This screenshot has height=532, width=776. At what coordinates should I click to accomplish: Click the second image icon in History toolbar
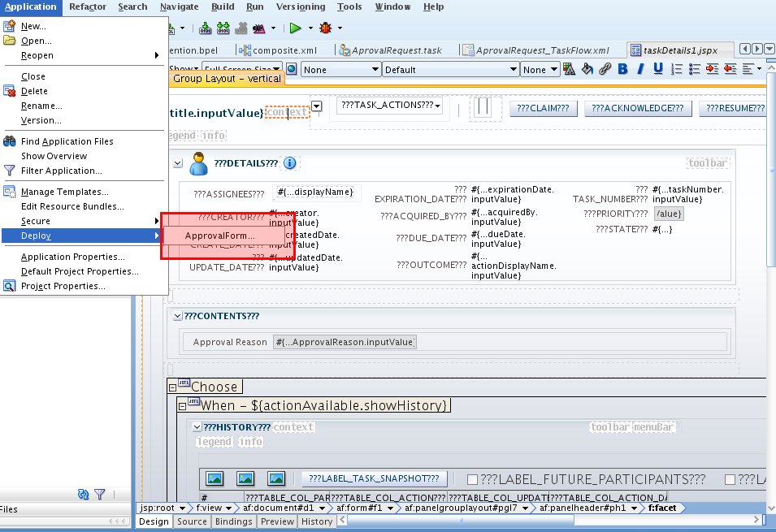tap(245, 478)
